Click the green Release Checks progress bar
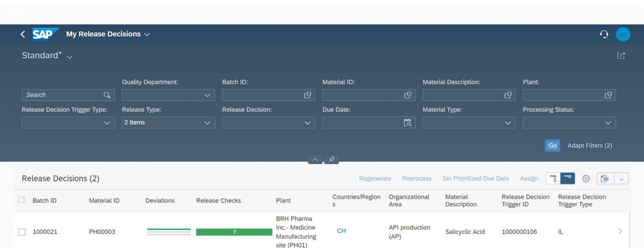This screenshot has width=644, height=248. pyautogui.click(x=234, y=232)
